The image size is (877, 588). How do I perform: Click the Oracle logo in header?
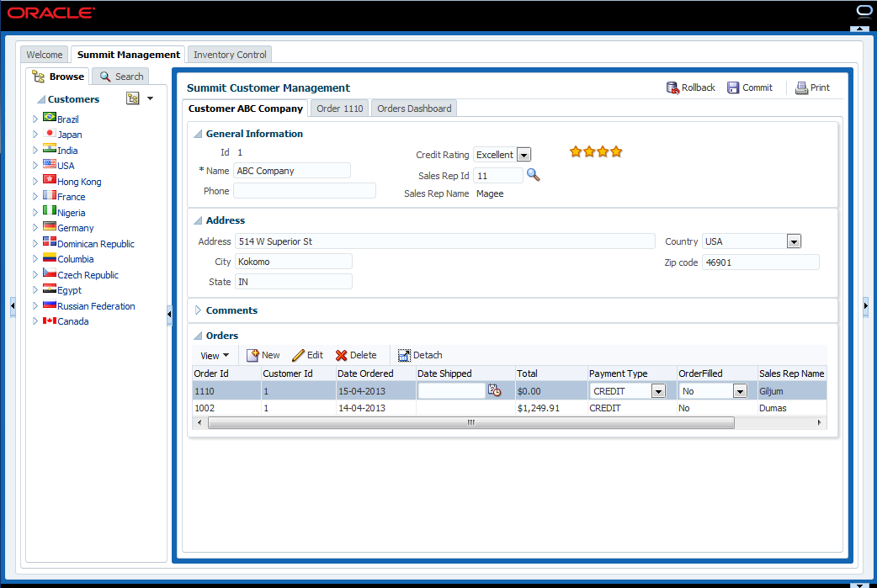point(50,13)
